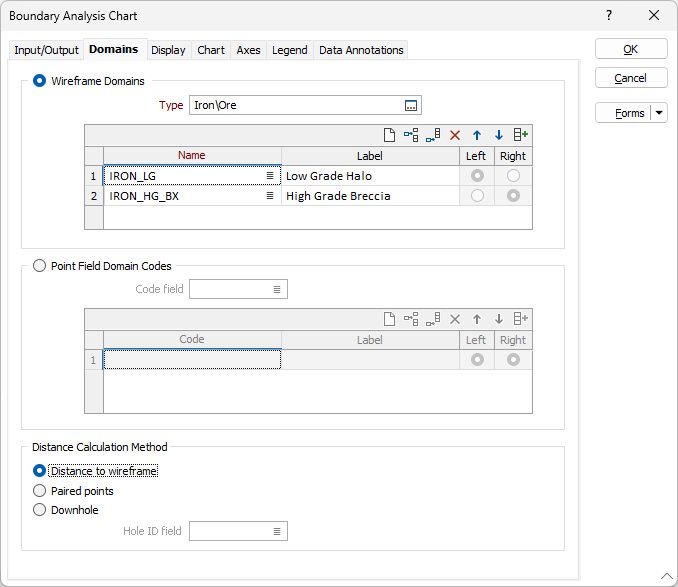
Task: Open Forms dropdown arrow
Action: point(659,113)
